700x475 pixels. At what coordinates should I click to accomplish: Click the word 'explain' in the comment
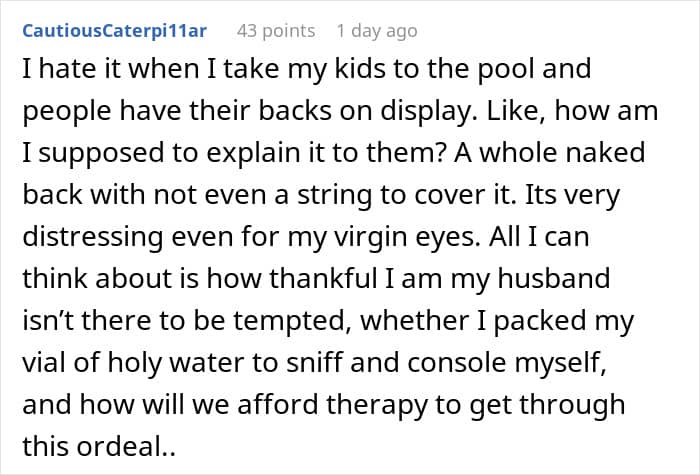(254, 153)
